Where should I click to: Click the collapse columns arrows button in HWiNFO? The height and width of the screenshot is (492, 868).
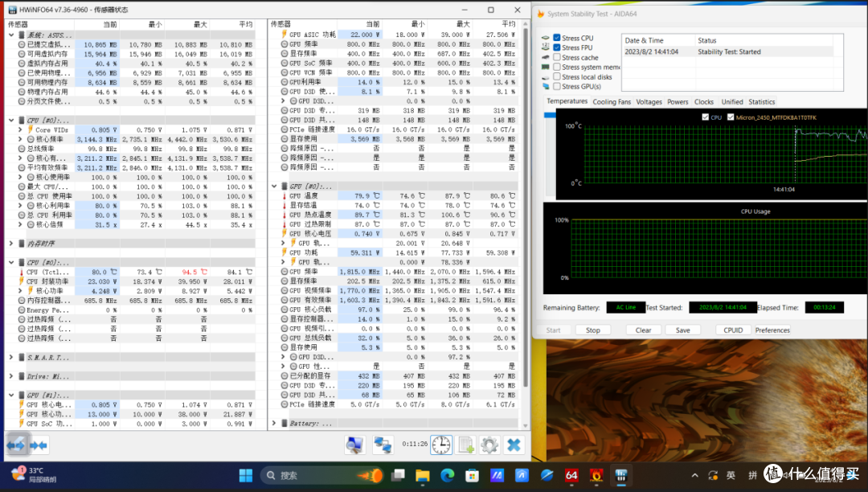tap(39, 445)
